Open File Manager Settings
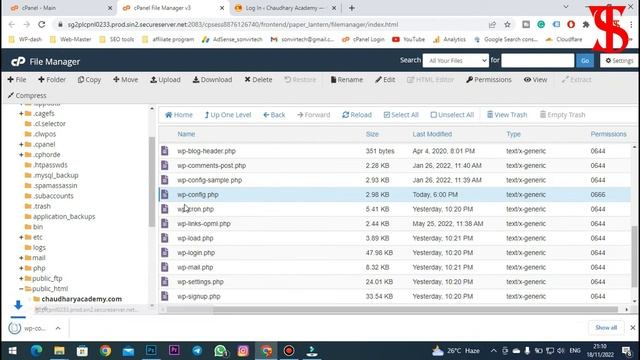This screenshot has width=640, height=360. pyautogui.click(x=619, y=60)
